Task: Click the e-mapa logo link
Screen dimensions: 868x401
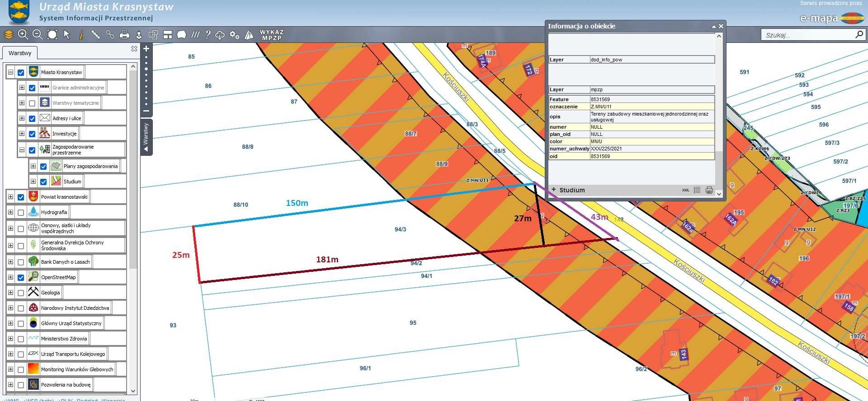Action: 832,19
